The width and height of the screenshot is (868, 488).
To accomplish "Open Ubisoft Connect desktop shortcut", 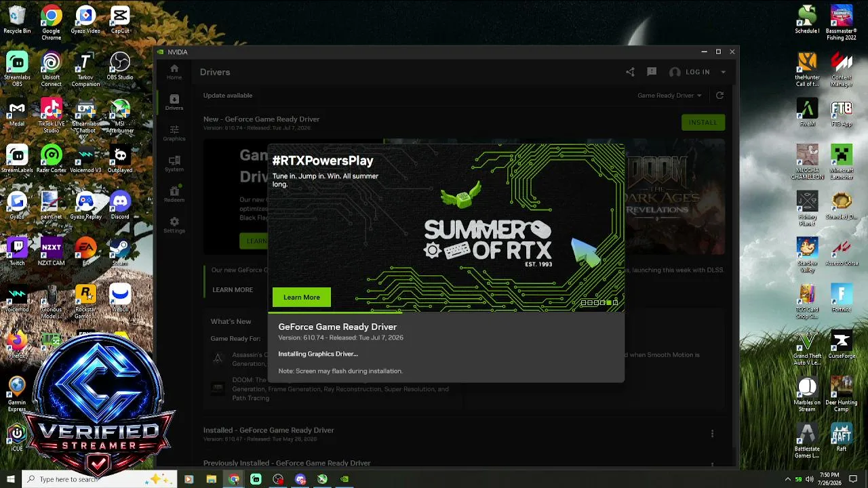I will tap(52, 69).
